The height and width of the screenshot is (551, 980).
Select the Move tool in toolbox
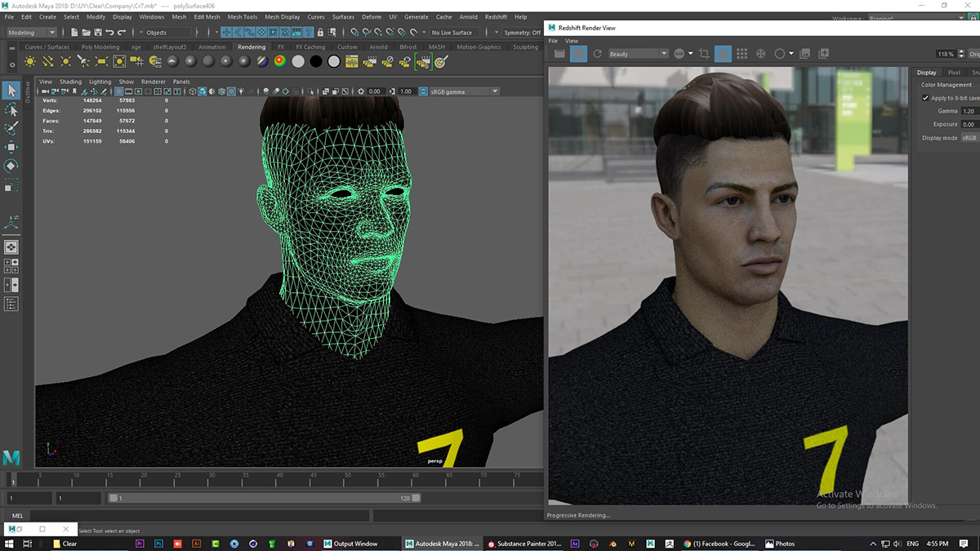[11, 147]
